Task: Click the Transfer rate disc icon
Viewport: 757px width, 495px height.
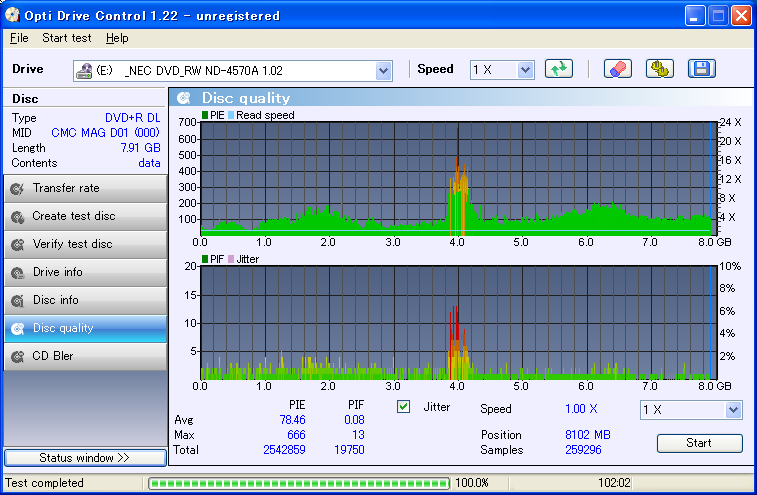Action: pyautogui.click(x=17, y=188)
